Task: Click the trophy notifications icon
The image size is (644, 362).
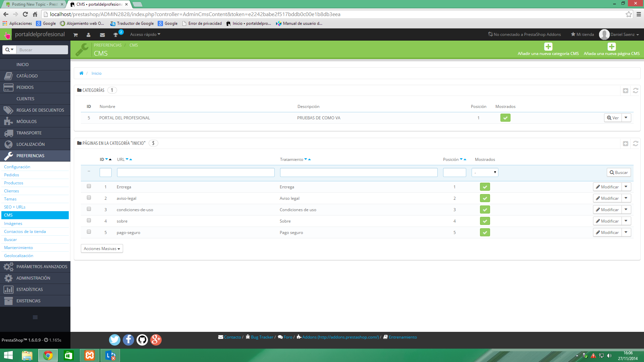Action: [x=116, y=35]
